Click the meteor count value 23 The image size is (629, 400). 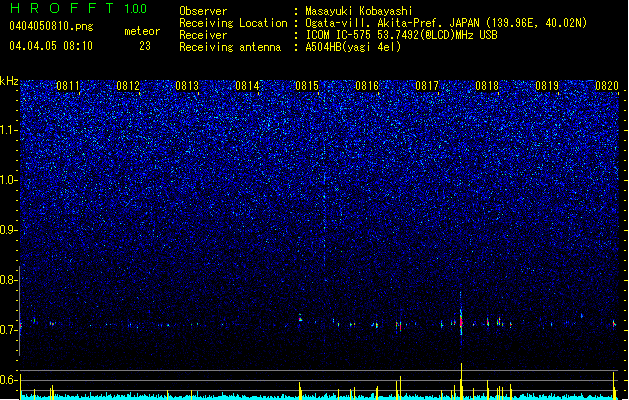tap(145, 46)
